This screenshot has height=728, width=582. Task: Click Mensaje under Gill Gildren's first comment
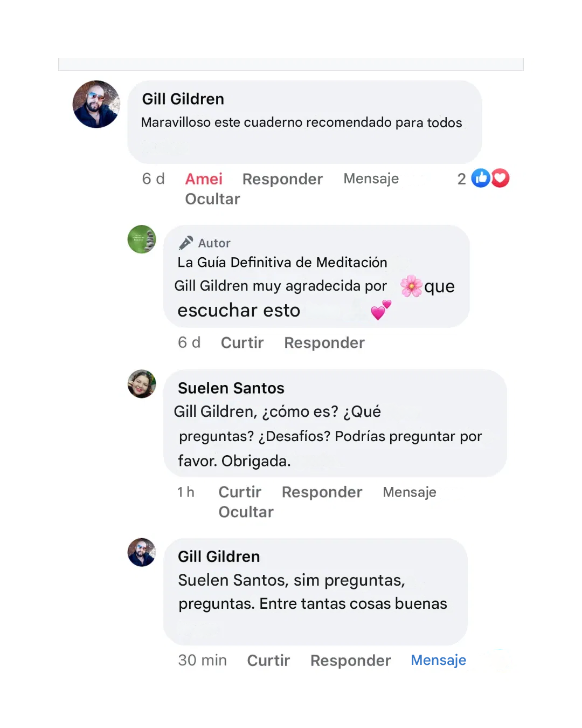pos(371,178)
